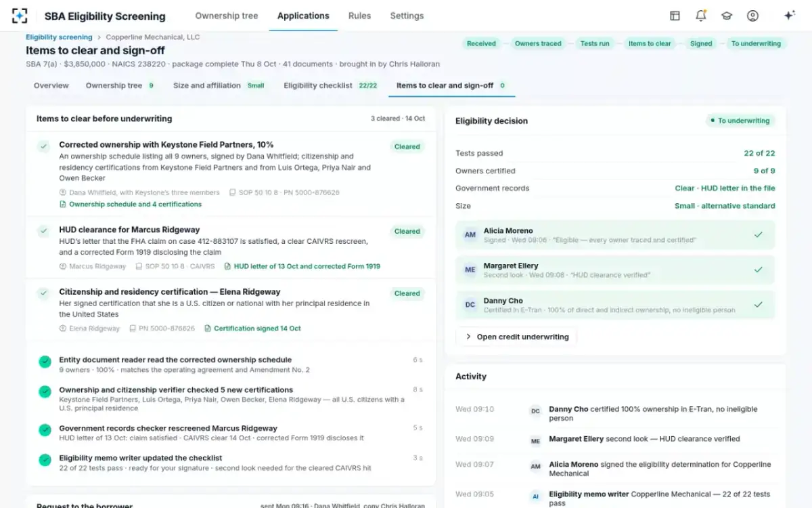
Task: Click the ME avatar beside Margaret Ellery's second look
Action: [x=470, y=270]
